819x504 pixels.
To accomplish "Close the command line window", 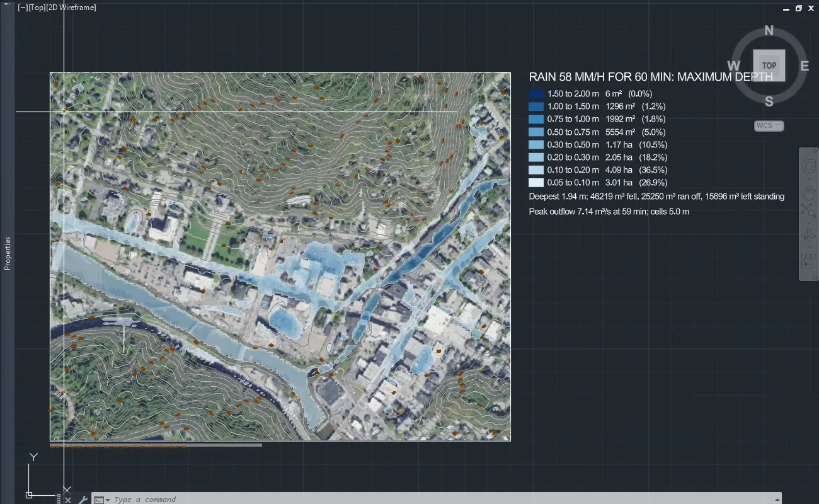I will point(68,500).
